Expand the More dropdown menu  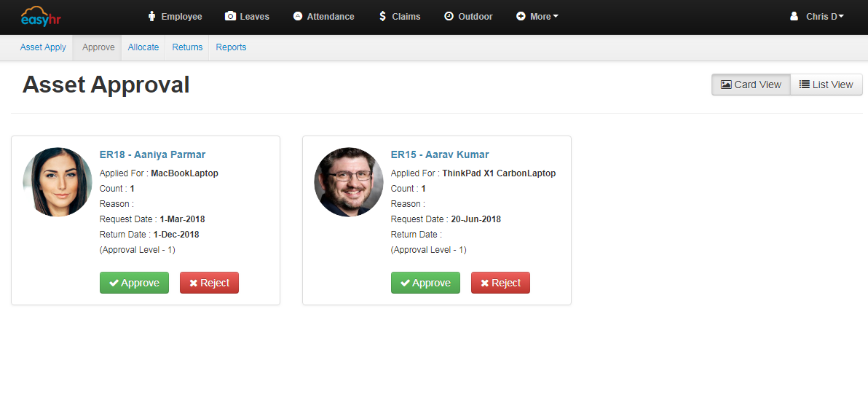point(537,16)
